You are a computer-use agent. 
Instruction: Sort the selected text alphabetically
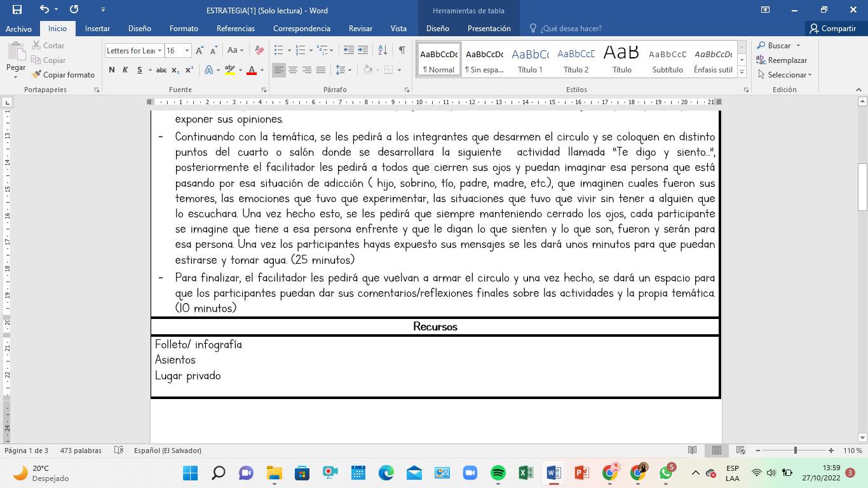pos(383,50)
